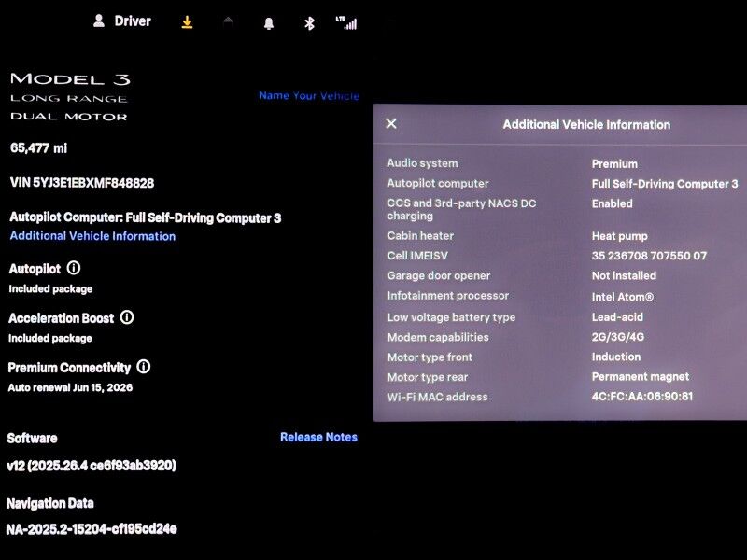This screenshot has width=747, height=560.
Task: Tap Auto renewal Jun 15, 2026 text
Action: pyautogui.click(x=70, y=387)
